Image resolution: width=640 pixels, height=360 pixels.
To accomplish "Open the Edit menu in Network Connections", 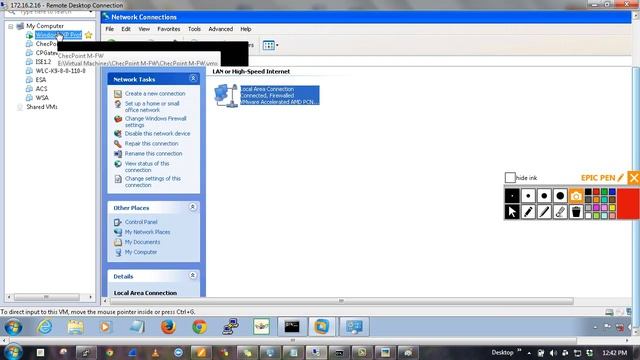I will [126, 29].
